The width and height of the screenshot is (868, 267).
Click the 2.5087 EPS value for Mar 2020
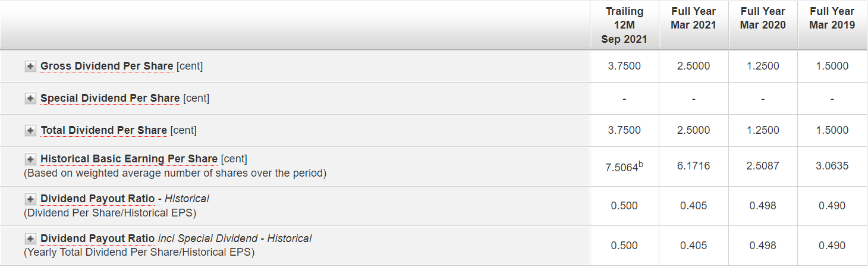click(763, 167)
